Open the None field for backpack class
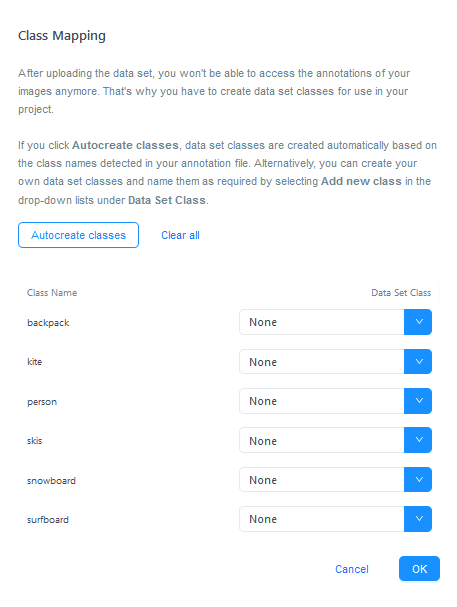This screenshot has height=607, width=457. [322, 322]
